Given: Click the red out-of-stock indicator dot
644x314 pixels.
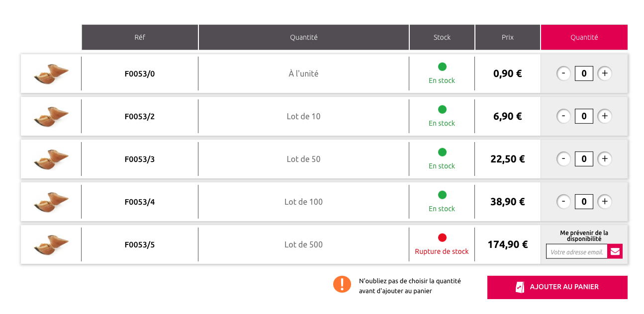Looking at the screenshot, I should pyautogui.click(x=442, y=237).
